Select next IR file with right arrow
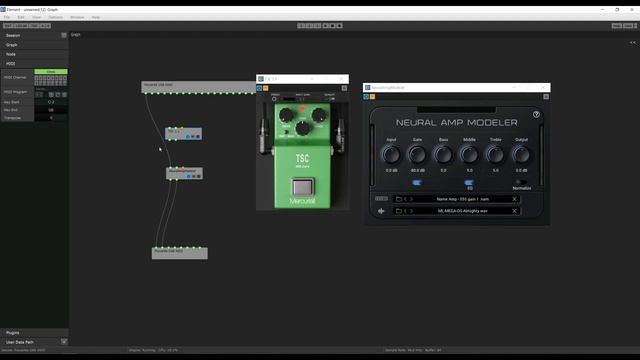The height and width of the screenshot is (360, 640). click(x=411, y=211)
